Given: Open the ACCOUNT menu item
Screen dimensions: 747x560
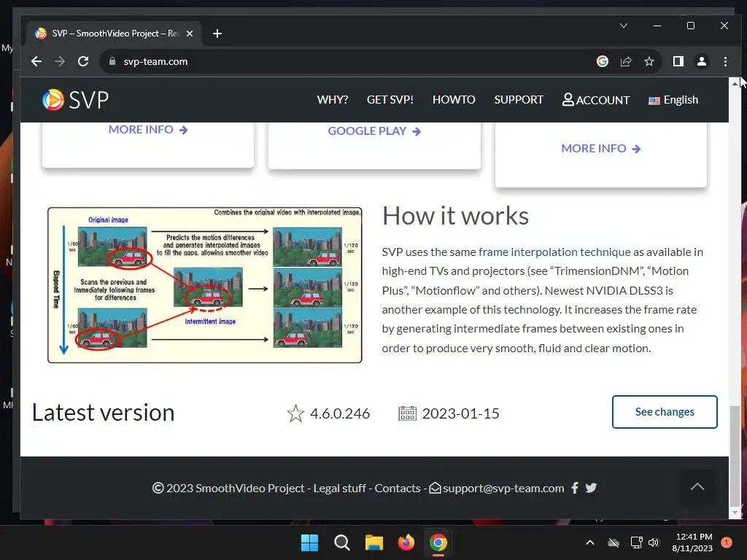Looking at the screenshot, I should pos(596,99).
